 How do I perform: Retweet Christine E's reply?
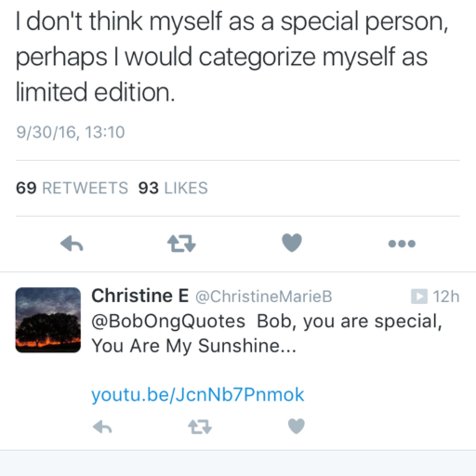(x=200, y=426)
